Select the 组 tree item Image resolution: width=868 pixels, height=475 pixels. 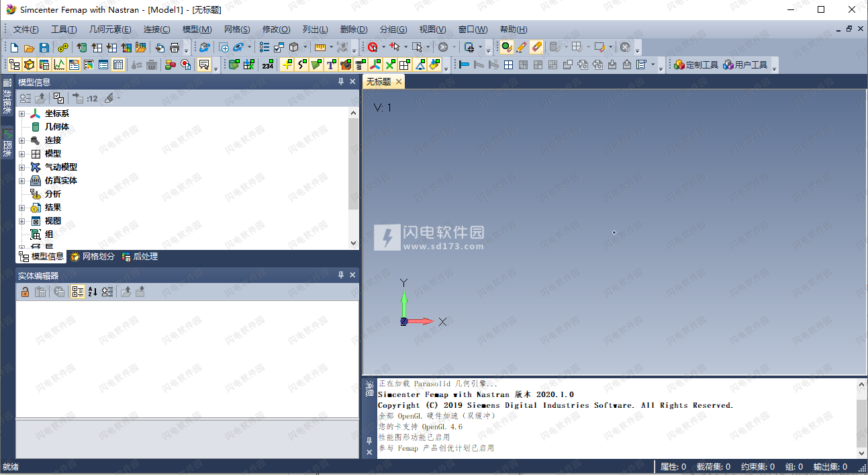pyautogui.click(x=48, y=234)
